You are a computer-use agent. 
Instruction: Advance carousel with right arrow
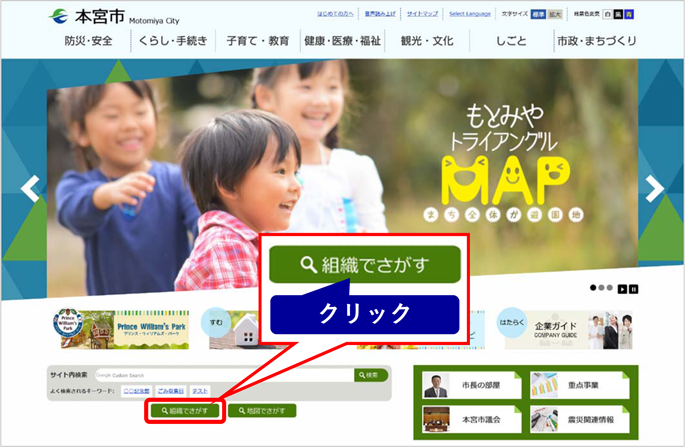(x=654, y=188)
